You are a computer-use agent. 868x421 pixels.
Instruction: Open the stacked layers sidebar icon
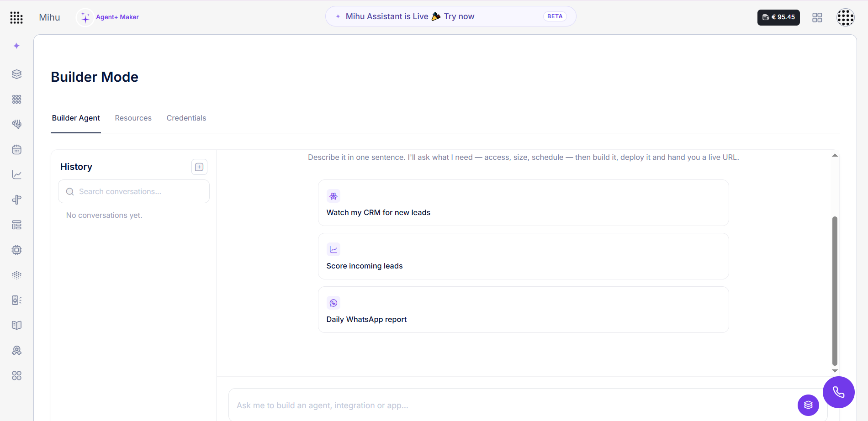pos(16,74)
